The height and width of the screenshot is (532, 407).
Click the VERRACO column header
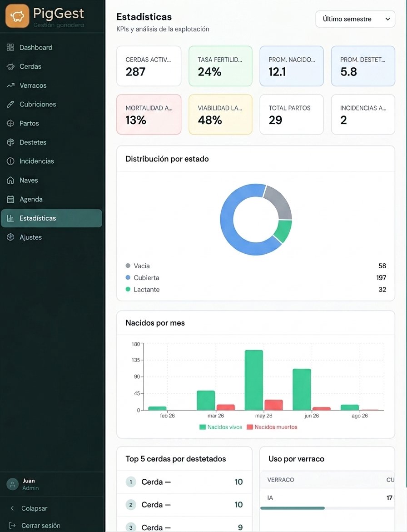[281, 480]
